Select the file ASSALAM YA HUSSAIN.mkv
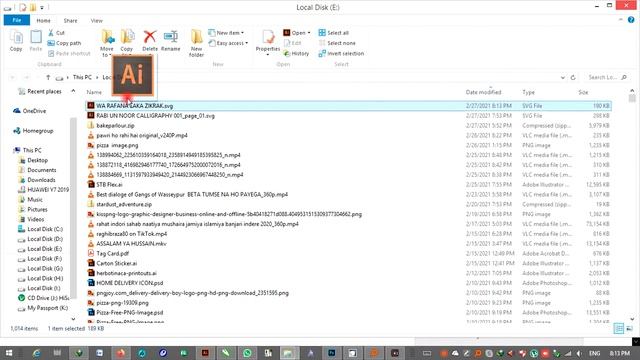Viewport: 640px width, 360px height. pyautogui.click(x=131, y=244)
